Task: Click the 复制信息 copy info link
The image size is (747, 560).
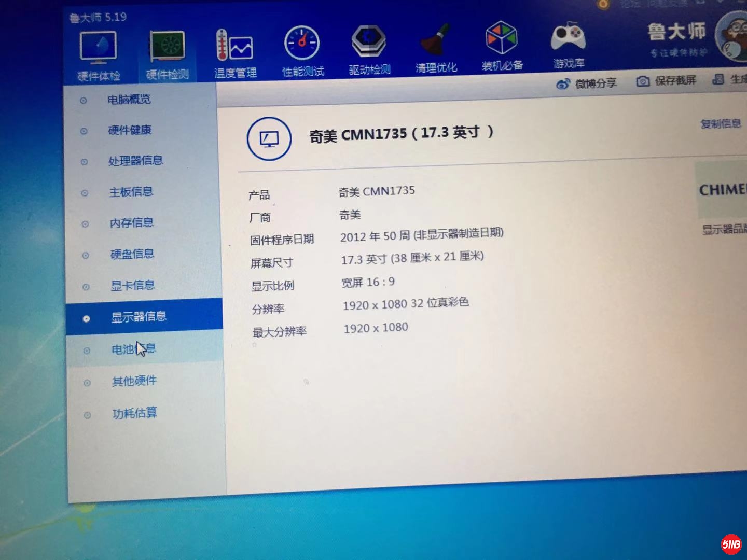Action: click(x=721, y=123)
